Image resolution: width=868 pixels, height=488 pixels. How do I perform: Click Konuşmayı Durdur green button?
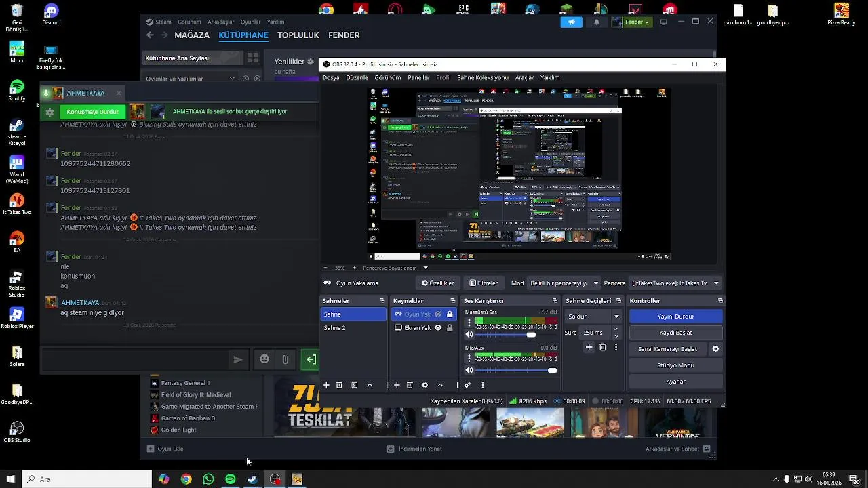coord(93,112)
